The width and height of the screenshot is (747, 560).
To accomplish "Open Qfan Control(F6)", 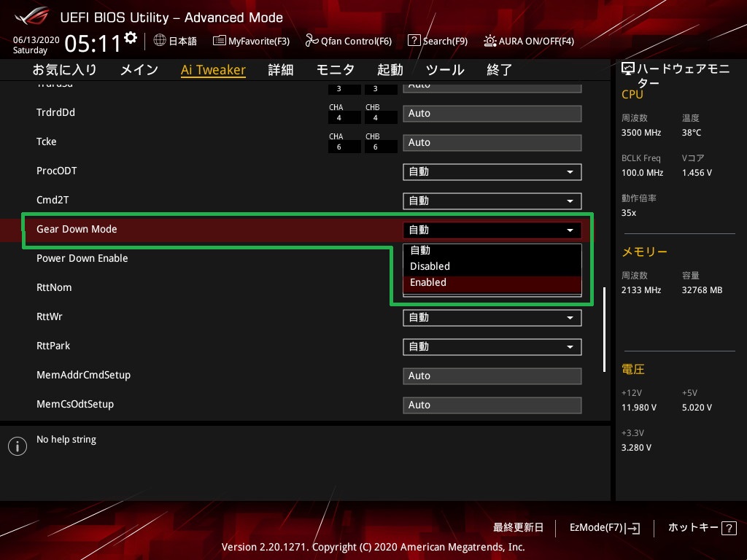I will (348, 41).
